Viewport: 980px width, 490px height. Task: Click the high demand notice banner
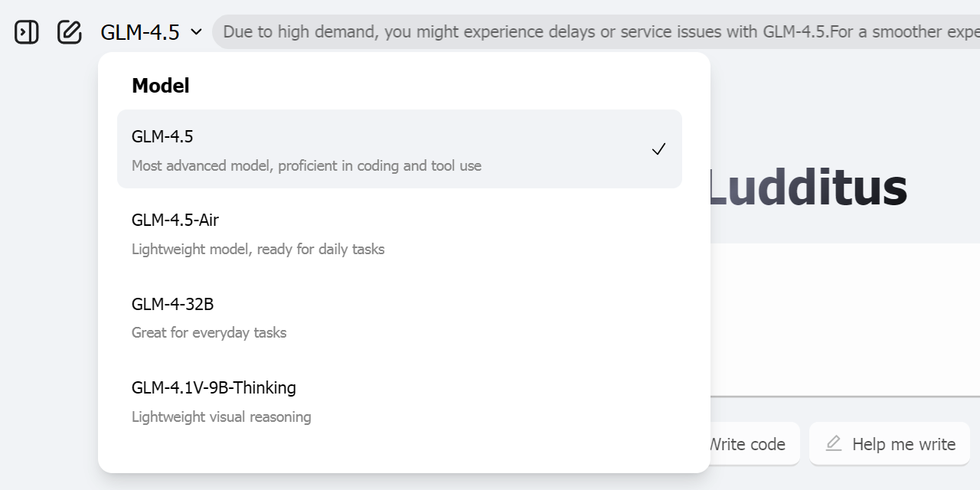point(597,32)
